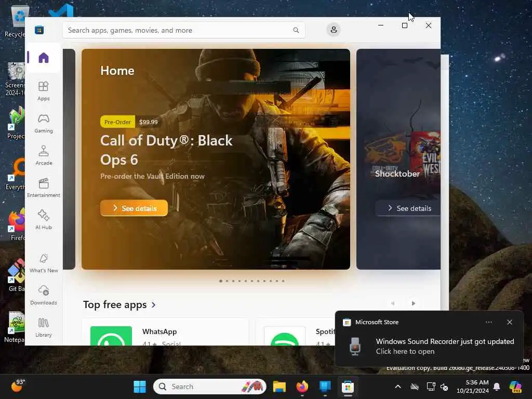Image resolution: width=532 pixels, height=399 pixels.
Task: Open the Gaming section in sidebar
Action: 44,123
